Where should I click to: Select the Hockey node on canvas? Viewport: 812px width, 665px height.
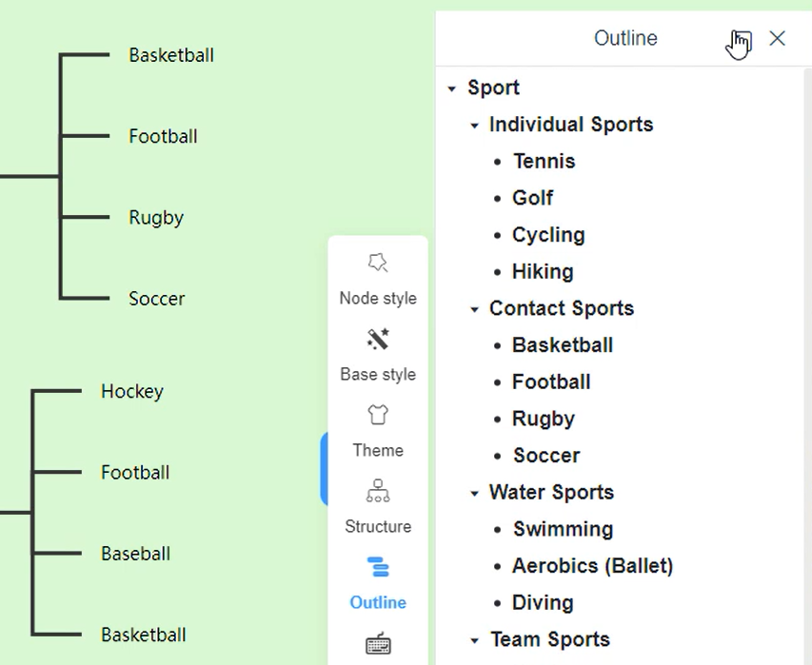click(x=132, y=392)
